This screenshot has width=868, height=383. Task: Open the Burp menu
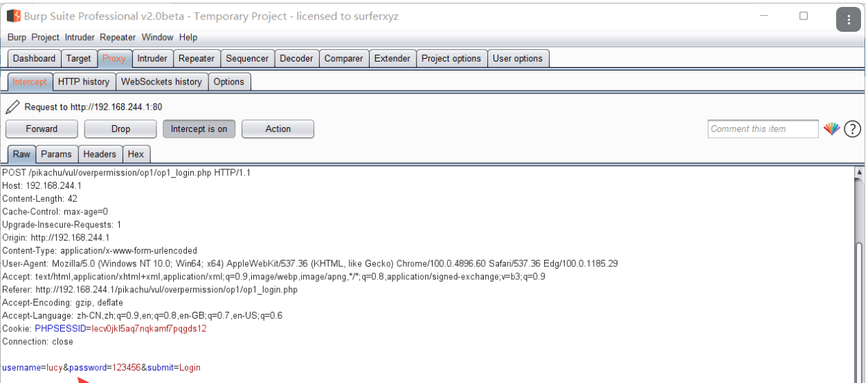17,37
